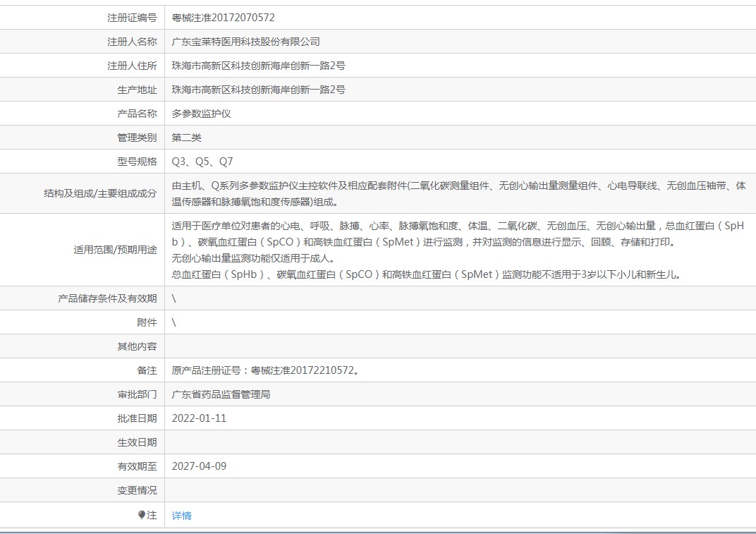Click the 批准日期 label
Screen dimensions: 756x534
(137, 419)
